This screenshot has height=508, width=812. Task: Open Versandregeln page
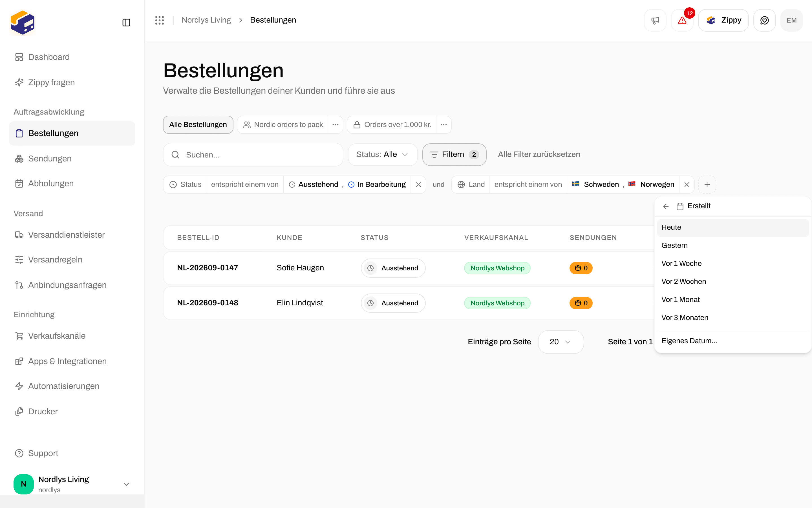[72, 260]
